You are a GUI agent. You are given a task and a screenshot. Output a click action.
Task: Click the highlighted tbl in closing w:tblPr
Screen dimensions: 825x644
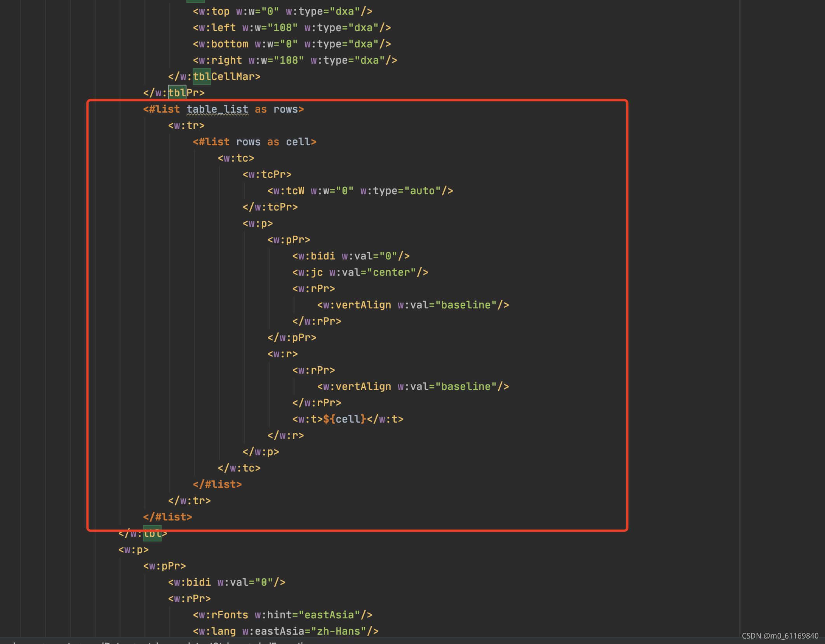[x=177, y=93]
